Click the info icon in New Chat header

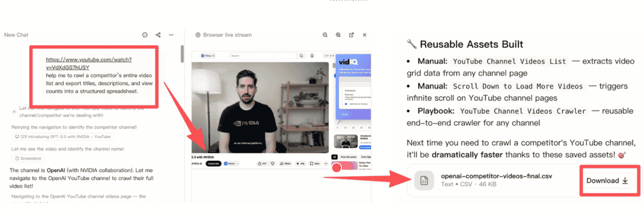coord(145,35)
